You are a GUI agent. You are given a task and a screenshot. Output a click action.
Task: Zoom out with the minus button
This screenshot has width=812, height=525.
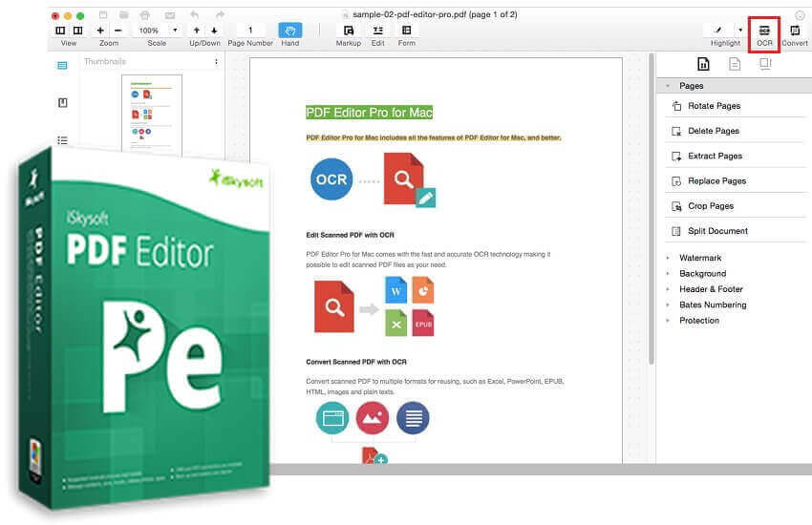pos(118,31)
